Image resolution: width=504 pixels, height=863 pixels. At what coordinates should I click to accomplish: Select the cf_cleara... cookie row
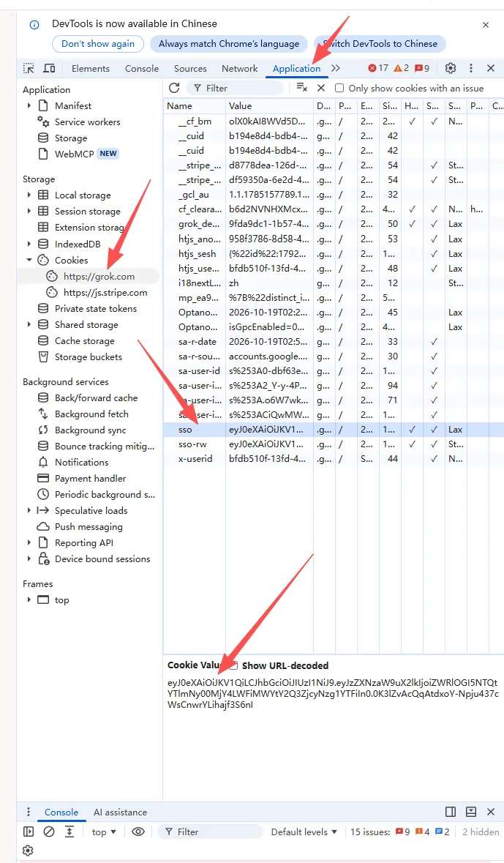(x=334, y=209)
